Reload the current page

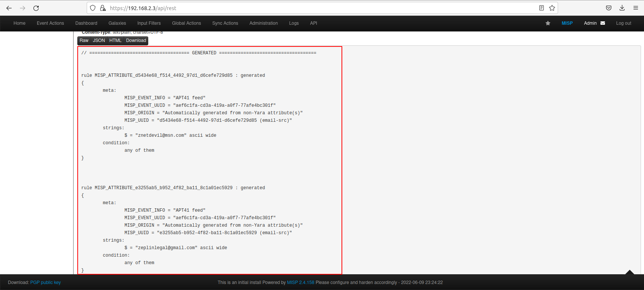(x=36, y=8)
